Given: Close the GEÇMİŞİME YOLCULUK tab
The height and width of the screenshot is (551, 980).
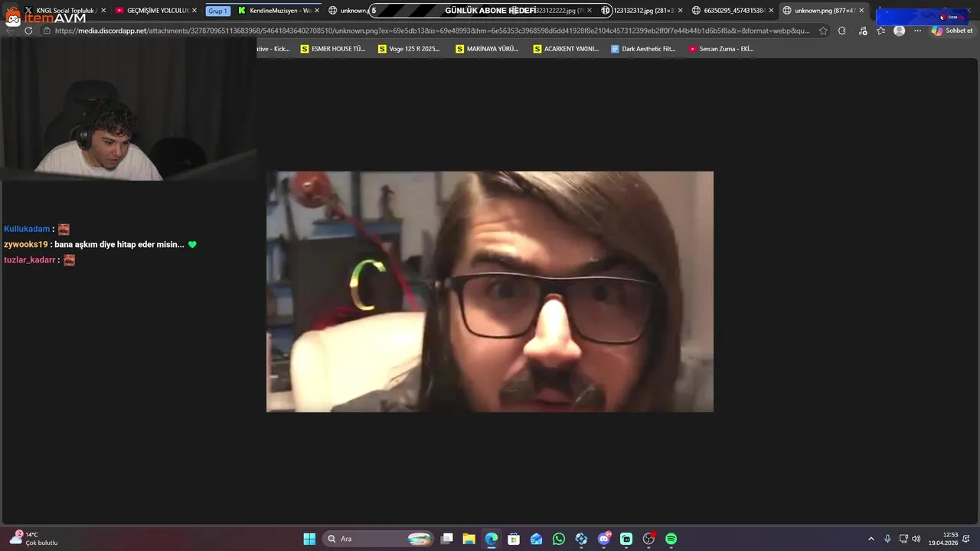Looking at the screenshot, I should 194,11.
